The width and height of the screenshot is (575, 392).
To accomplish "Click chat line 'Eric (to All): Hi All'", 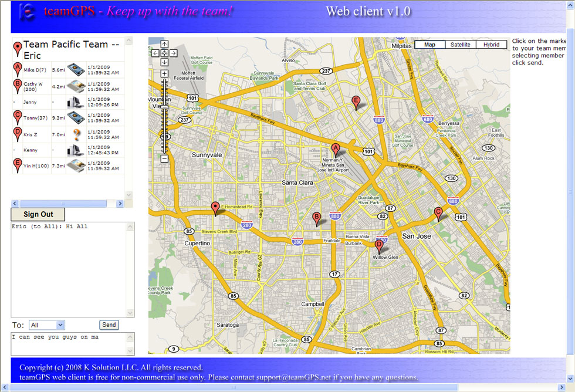I will coord(49,227).
